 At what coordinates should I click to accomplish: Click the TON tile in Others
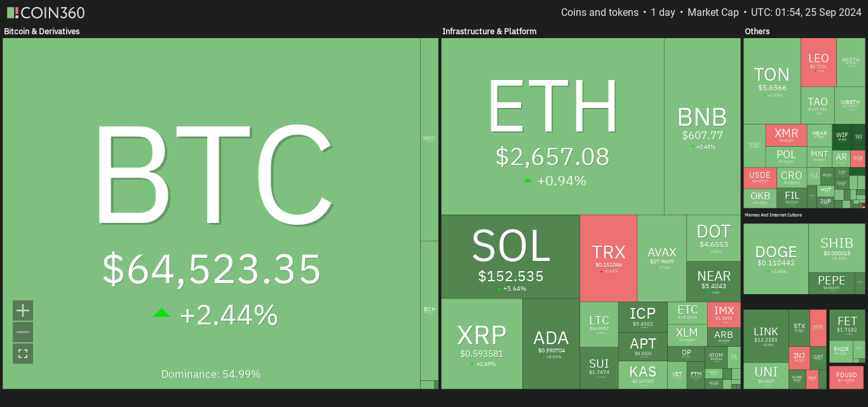(772, 81)
